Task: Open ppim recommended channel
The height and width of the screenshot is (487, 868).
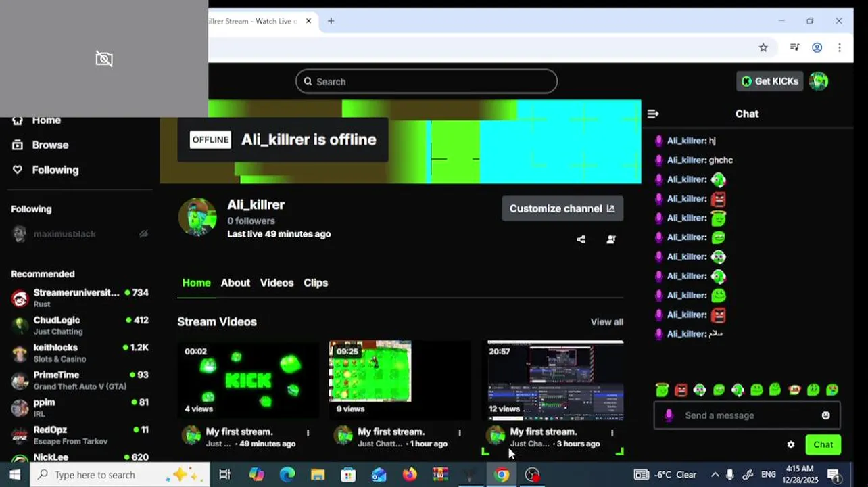Action: (80, 407)
